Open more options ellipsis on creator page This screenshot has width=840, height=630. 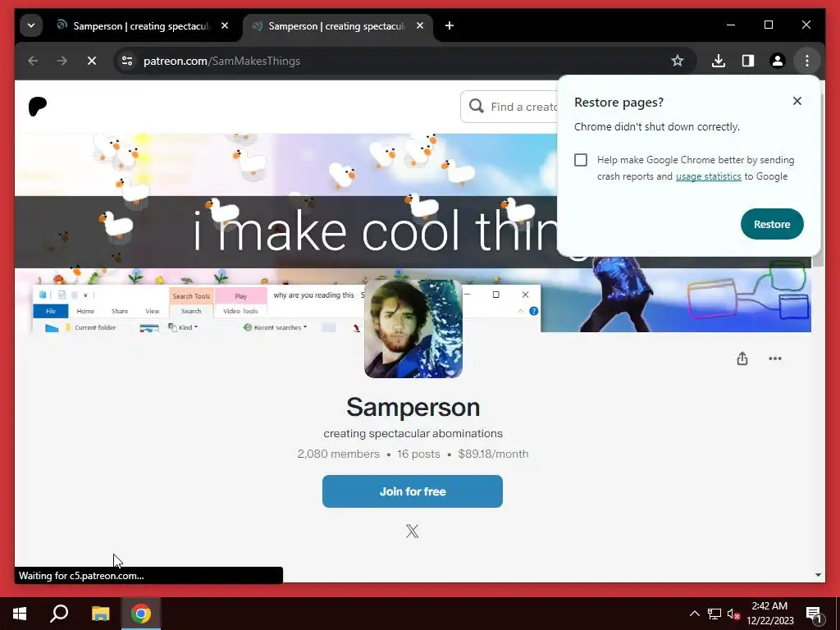click(775, 358)
